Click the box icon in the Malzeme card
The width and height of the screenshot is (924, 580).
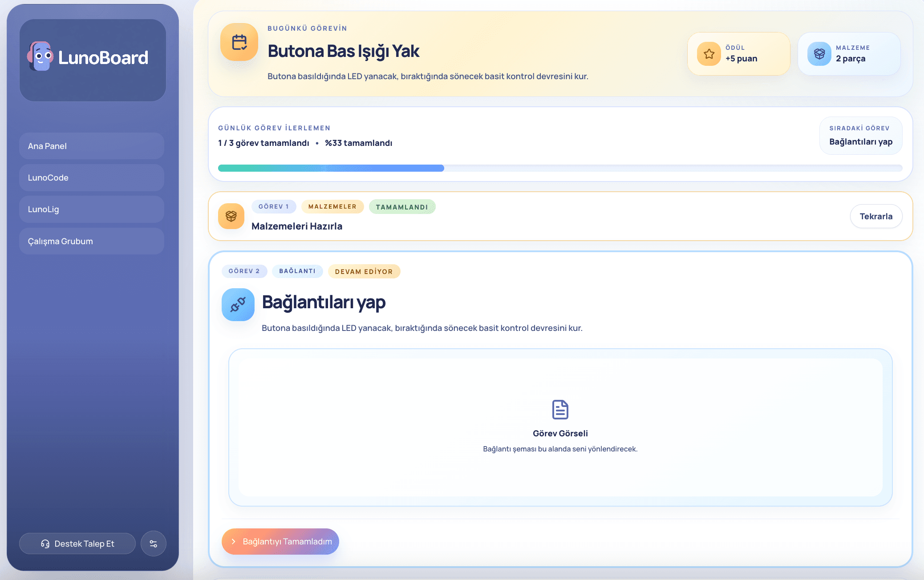point(819,54)
